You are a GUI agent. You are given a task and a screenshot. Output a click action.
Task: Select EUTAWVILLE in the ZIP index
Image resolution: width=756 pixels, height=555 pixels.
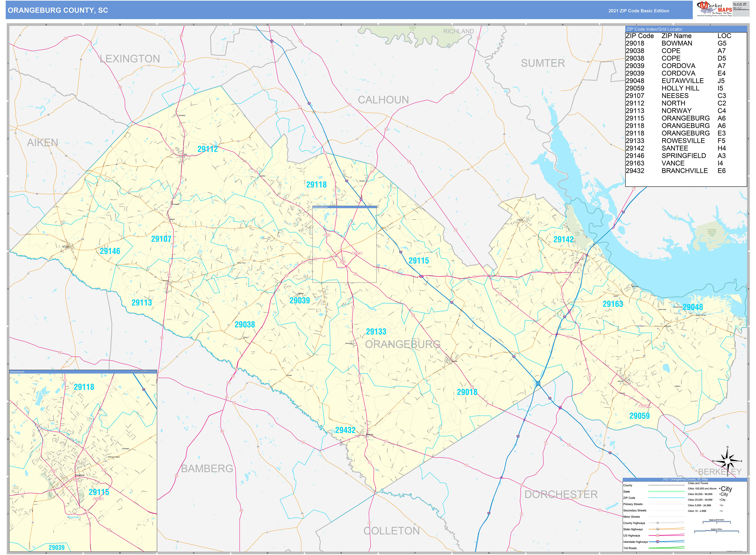(682, 81)
